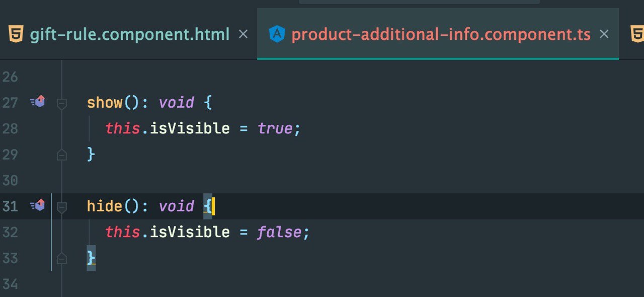Click the highlighted closing brace on line 33
The image size is (644, 297).
(91, 258)
